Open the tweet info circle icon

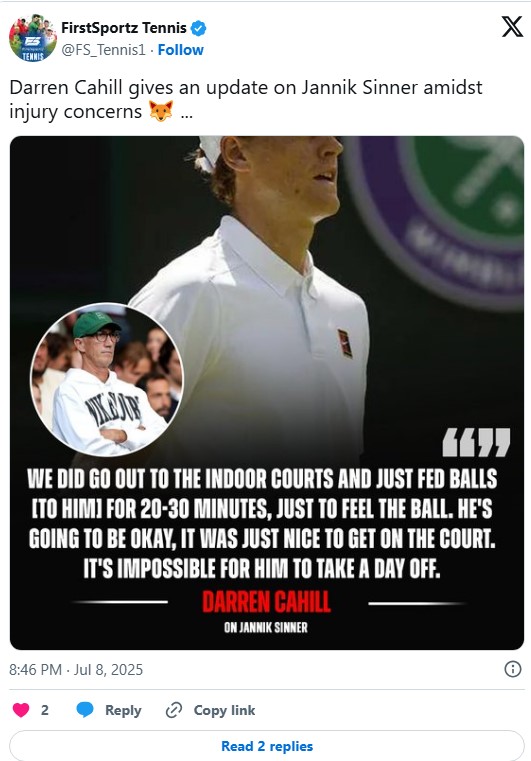tap(513, 669)
